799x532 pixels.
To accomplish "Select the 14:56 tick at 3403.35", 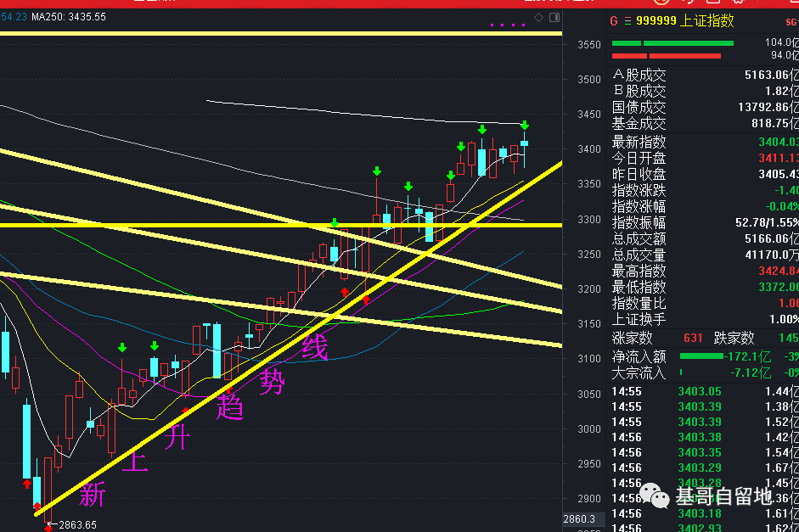I will pyautogui.click(x=706, y=452).
